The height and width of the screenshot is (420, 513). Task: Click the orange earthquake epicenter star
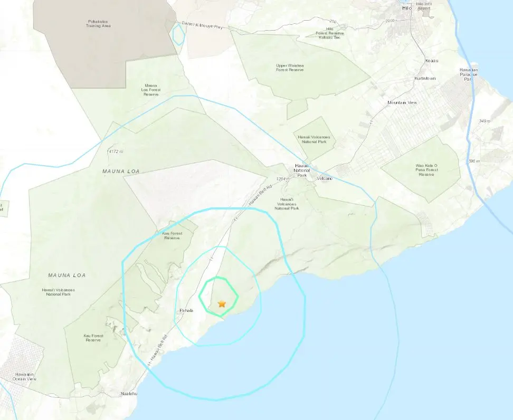(222, 303)
